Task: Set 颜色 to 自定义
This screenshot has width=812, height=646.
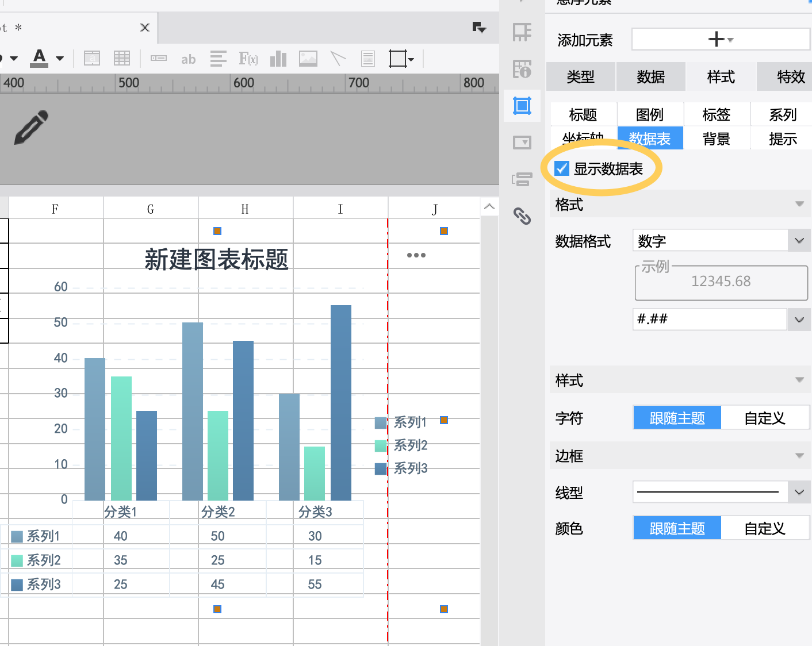Action: coord(765,528)
